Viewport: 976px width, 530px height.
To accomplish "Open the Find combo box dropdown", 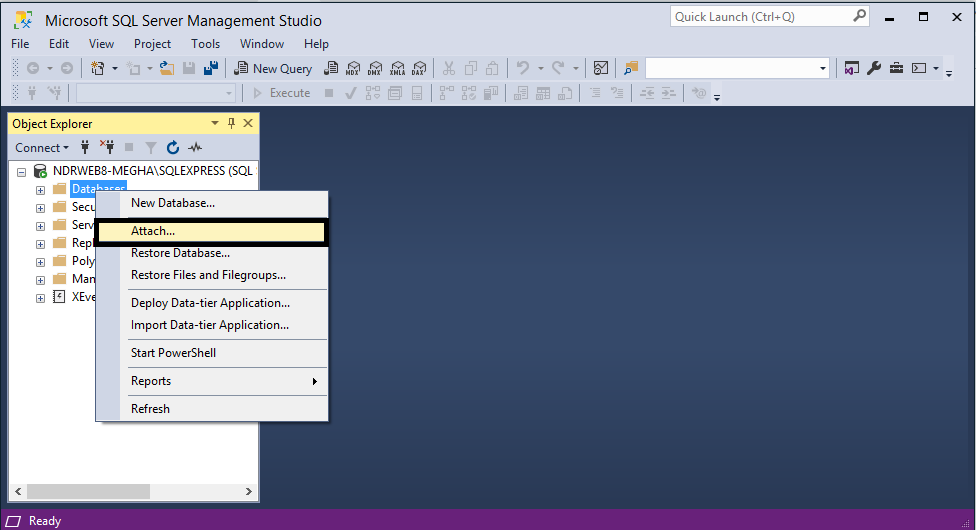I will click(x=822, y=69).
